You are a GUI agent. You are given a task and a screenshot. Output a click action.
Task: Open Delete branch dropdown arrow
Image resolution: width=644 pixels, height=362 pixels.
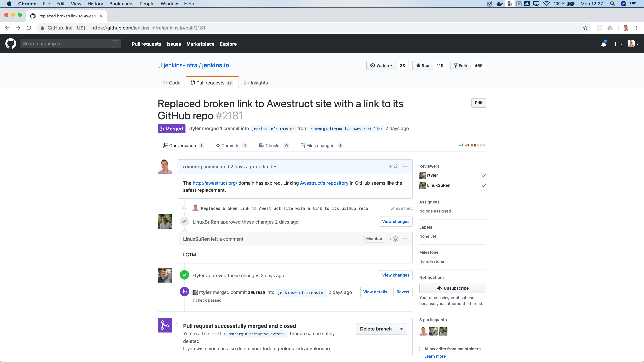[401, 329]
